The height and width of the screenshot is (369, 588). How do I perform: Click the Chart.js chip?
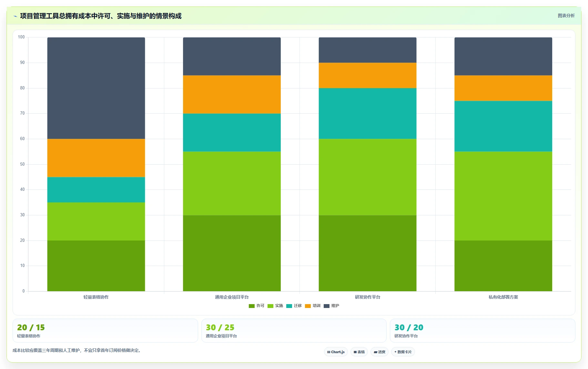(336, 352)
